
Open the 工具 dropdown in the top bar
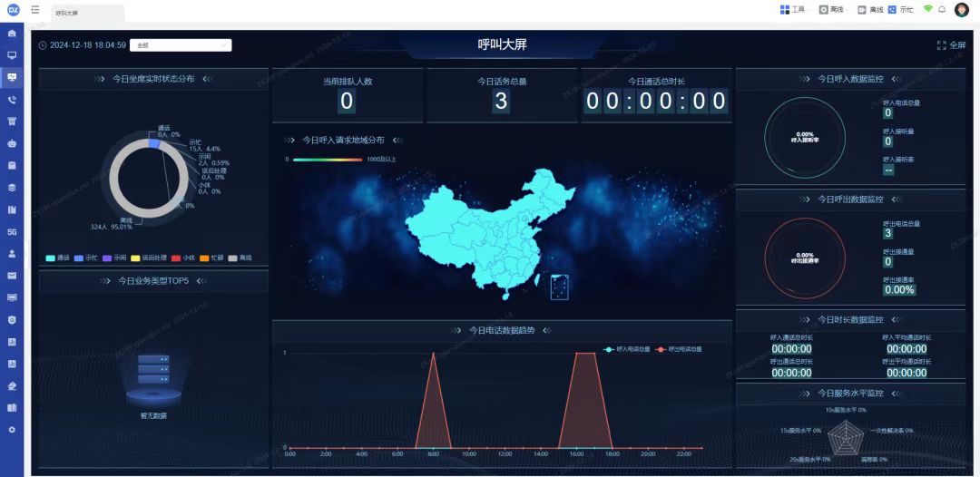tap(794, 9)
